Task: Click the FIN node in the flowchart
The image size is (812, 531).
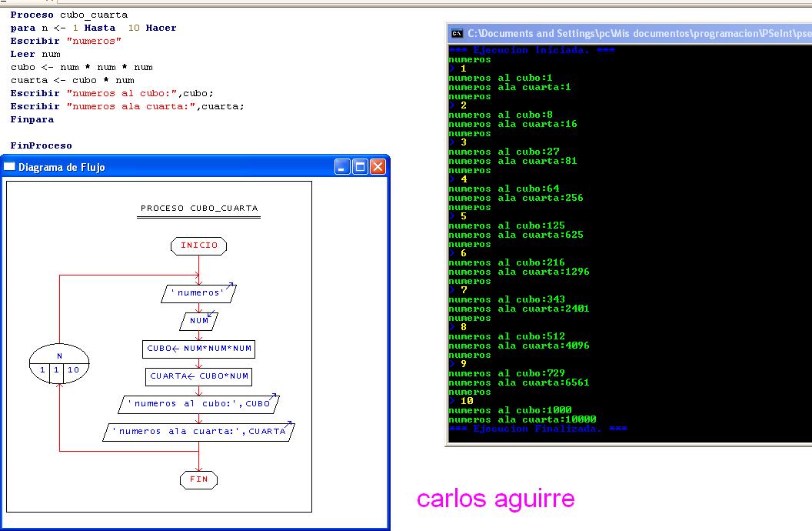Action: (199, 479)
